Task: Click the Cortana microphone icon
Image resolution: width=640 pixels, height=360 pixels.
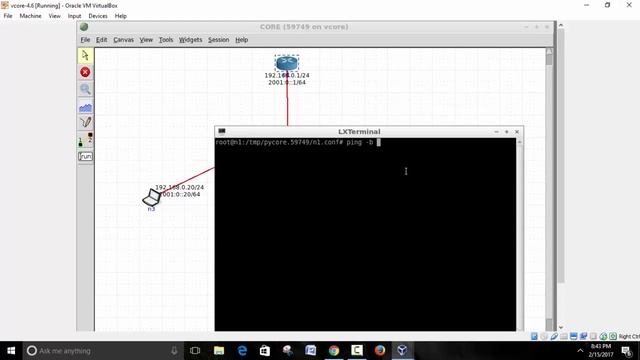Action: pyautogui.click(x=174, y=351)
